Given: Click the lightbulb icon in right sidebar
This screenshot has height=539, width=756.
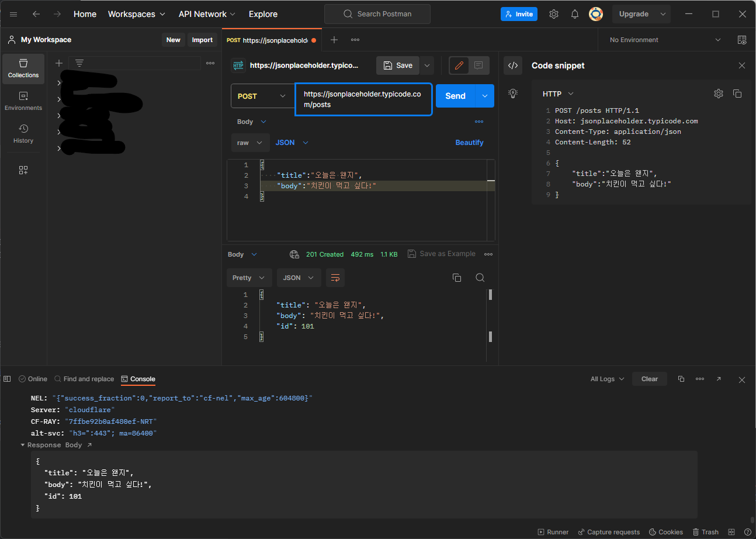Looking at the screenshot, I should pos(513,93).
